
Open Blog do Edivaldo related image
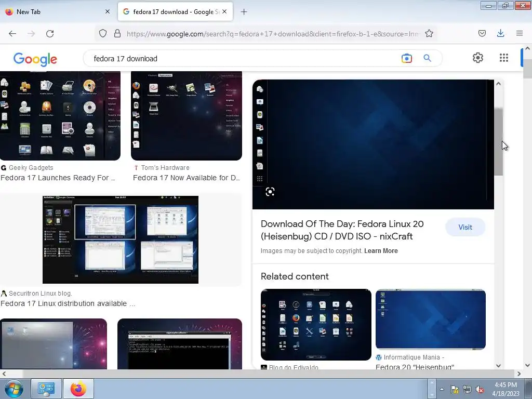point(316,325)
